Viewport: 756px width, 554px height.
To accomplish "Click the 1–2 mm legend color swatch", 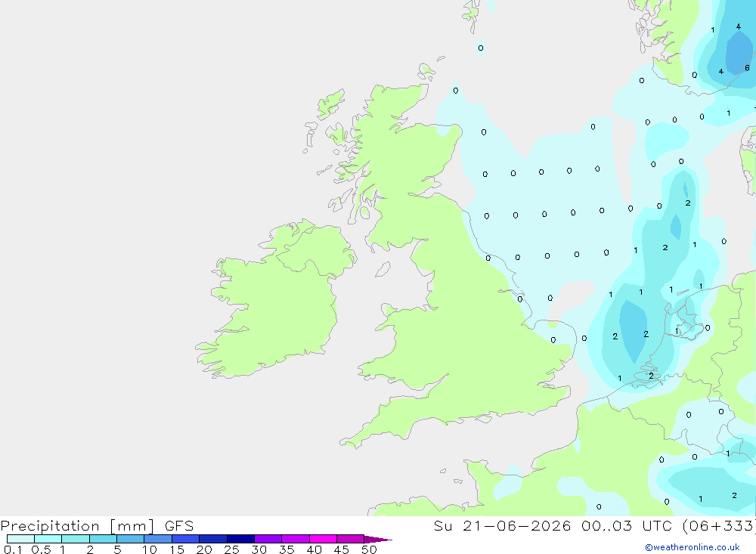I will [x=76, y=539].
